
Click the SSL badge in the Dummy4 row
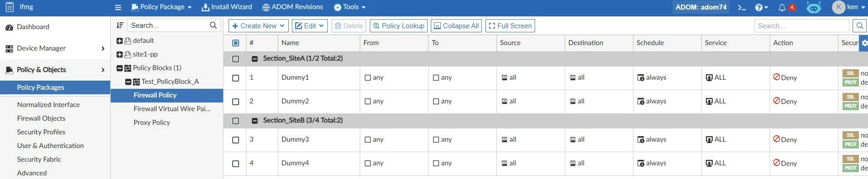pos(850,159)
